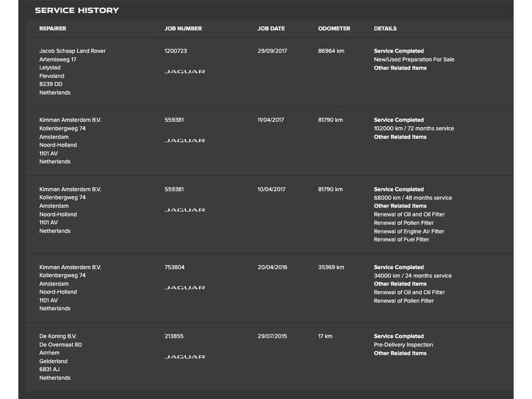Click the Jaguar logo under job 1200723

[x=185, y=71]
